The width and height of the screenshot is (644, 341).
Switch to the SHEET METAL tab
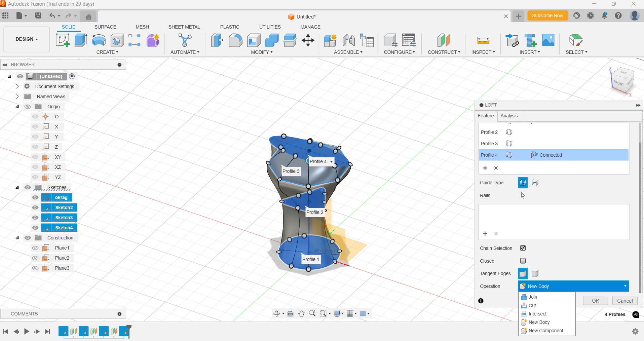tap(184, 27)
